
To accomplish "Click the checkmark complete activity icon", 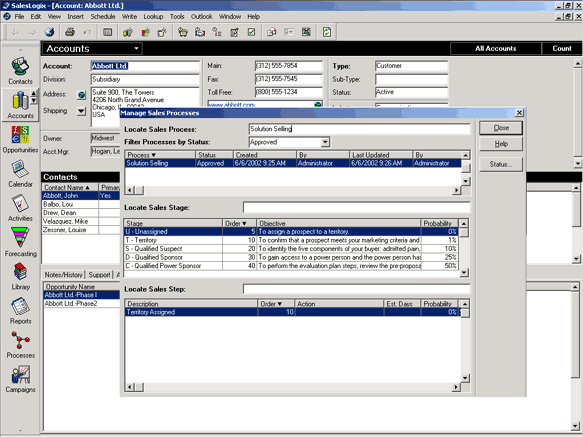I will coord(251,32).
